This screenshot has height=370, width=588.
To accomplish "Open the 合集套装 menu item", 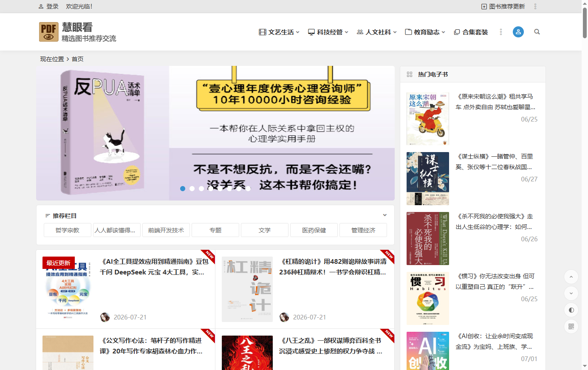I will pyautogui.click(x=471, y=32).
